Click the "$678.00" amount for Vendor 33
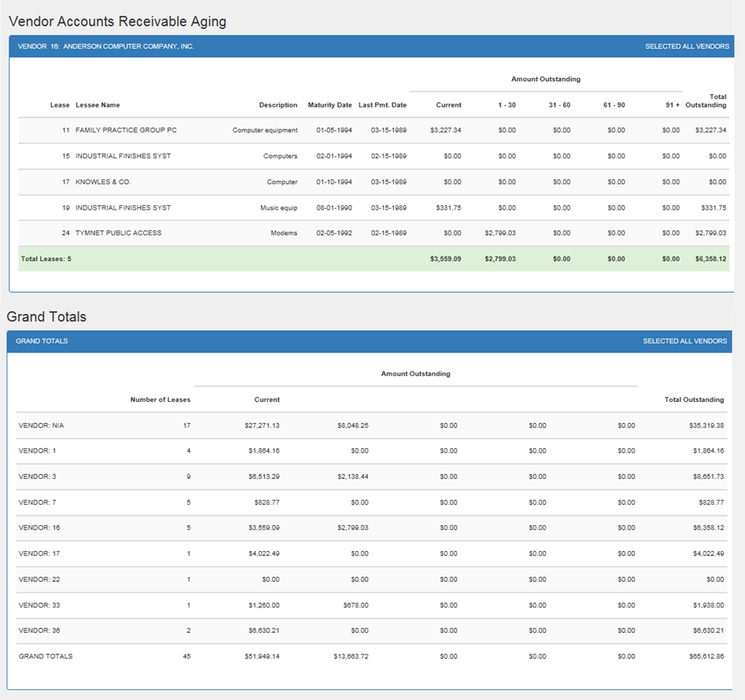The image size is (745, 700). pos(356,605)
